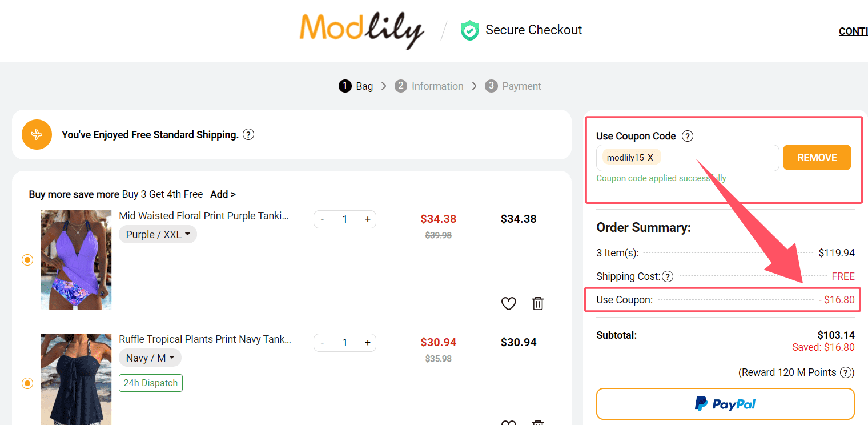The image size is (868, 425).
Task: Expand the Navy / M size dropdown
Action: (x=150, y=358)
